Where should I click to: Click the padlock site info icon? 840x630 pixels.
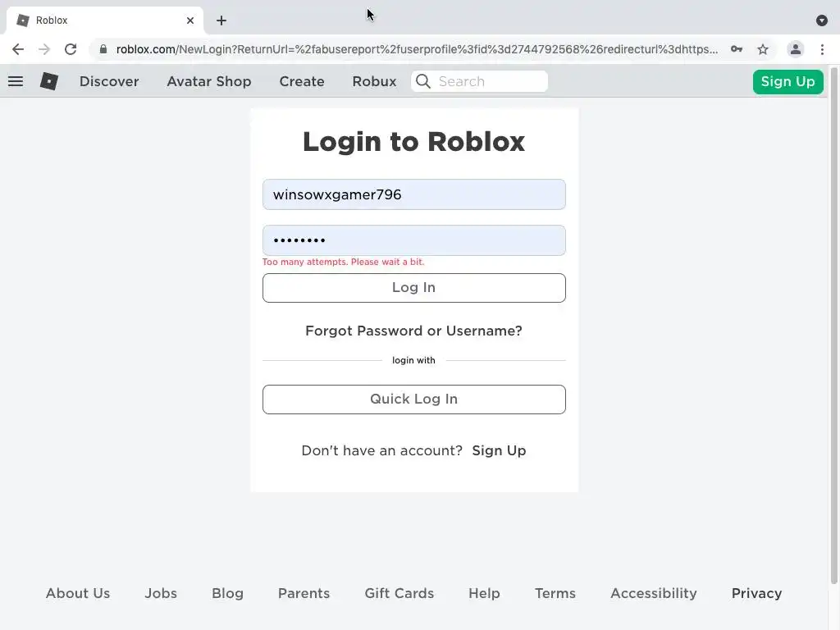[x=103, y=49]
